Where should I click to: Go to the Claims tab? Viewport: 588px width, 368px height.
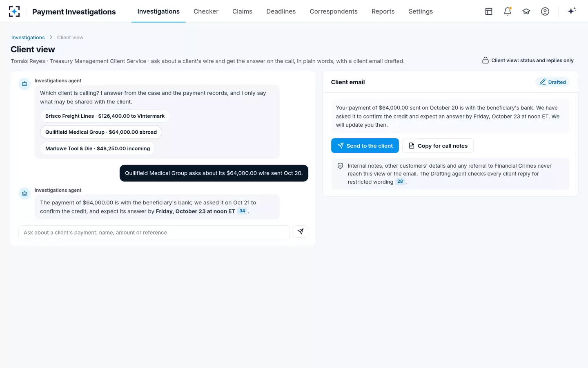coord(242,11)
